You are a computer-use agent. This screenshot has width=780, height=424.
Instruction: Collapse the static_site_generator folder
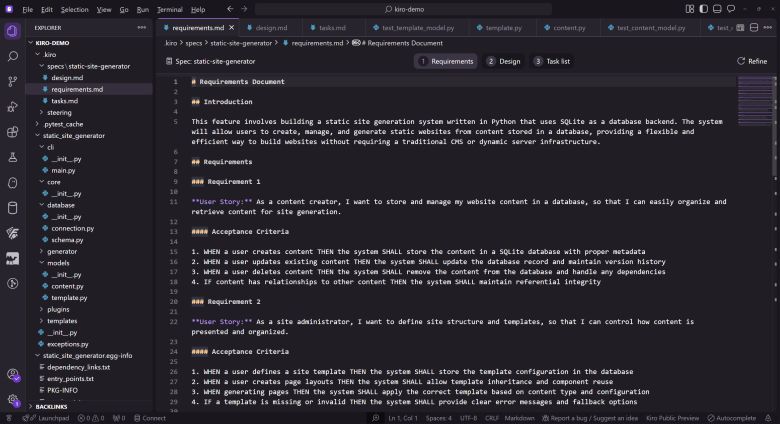point(38,135)
